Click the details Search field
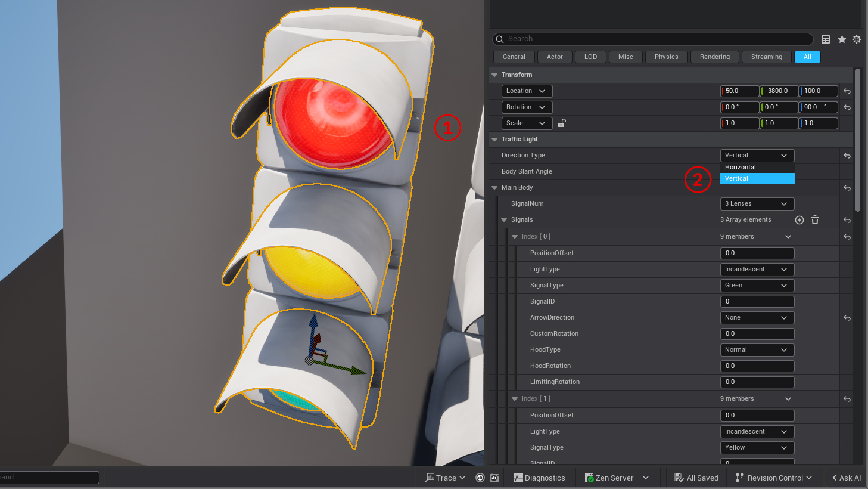Screen dimensions: 868x489 [x=655, y=39]
